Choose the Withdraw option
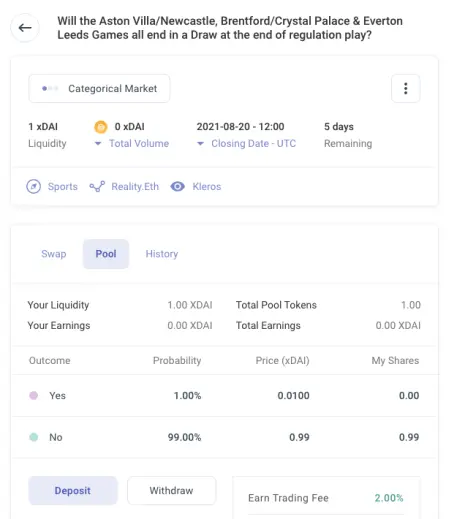Screen dimensions: 465x519 (x=171, y=491)
